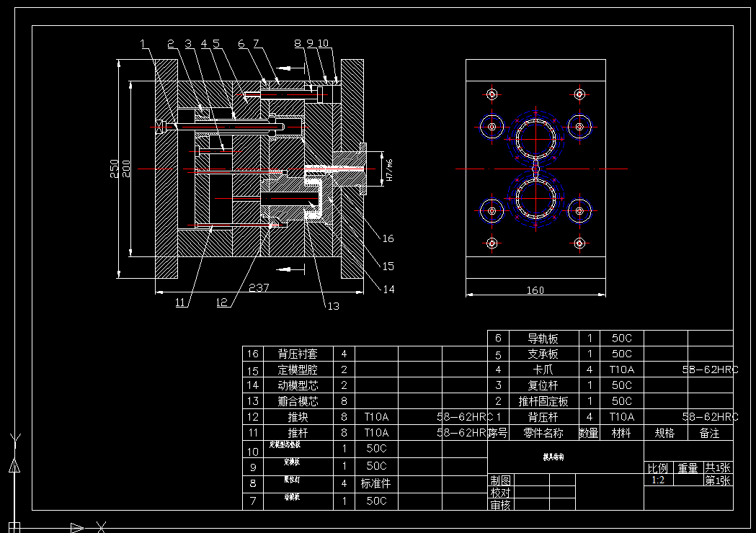This screenshot has width=756, height=533.
Task: Click part callout number 16 beside the section view
Action: (x=388, y=238)
